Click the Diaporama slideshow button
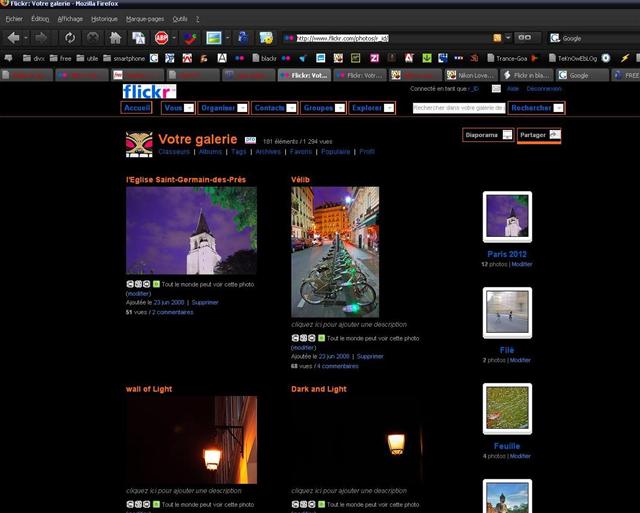The width and height of the screenshot is (640, 513). pyautogui.click(x=489, y=135)
